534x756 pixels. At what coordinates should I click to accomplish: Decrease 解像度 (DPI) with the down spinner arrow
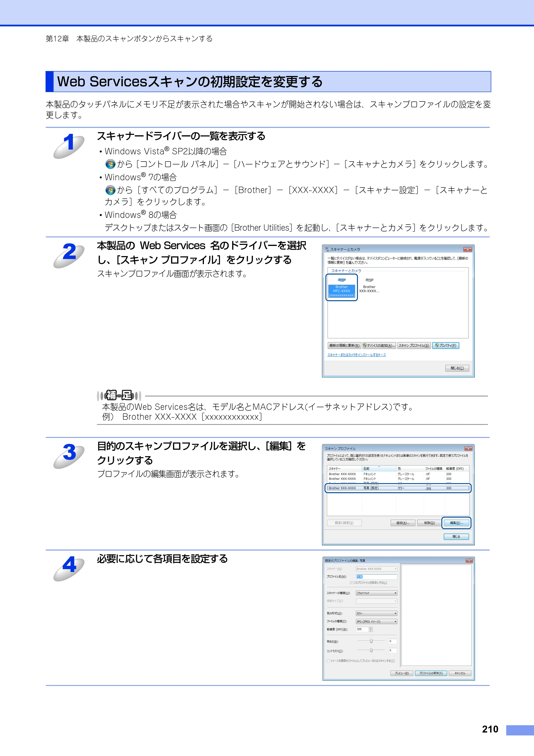click(371, 631)
